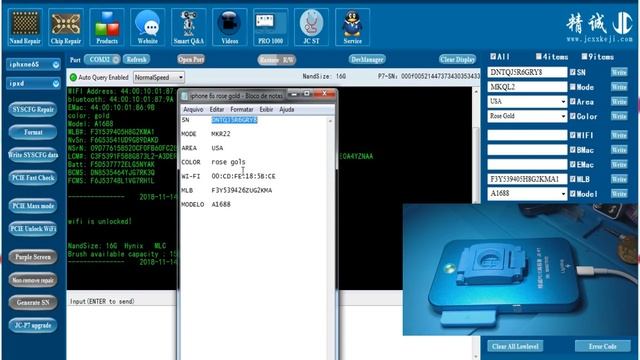640x360 pixels.
Task: Expand the ipad device dropdown
Action: pos(33,83)
